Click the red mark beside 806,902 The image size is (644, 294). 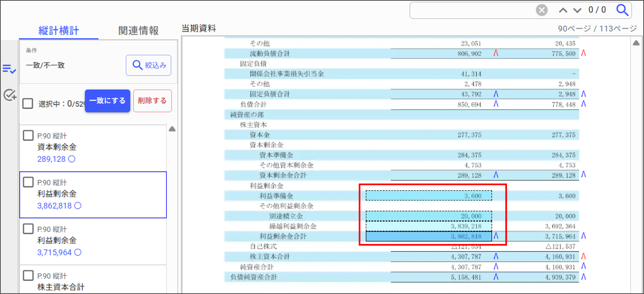496,53
